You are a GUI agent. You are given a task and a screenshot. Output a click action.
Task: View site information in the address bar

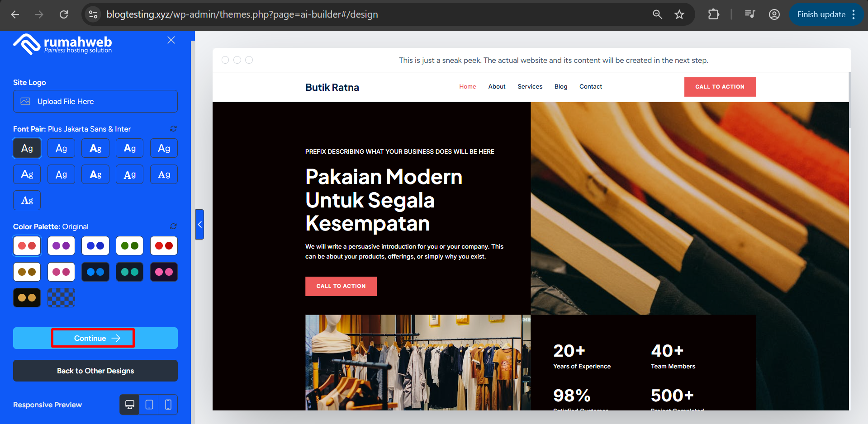pyautogui.click(x=93, y=14)
